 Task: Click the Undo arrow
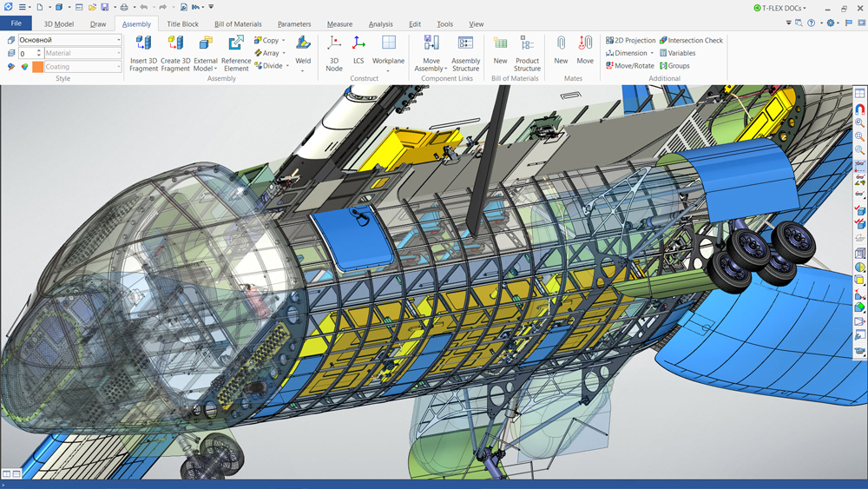144,7
